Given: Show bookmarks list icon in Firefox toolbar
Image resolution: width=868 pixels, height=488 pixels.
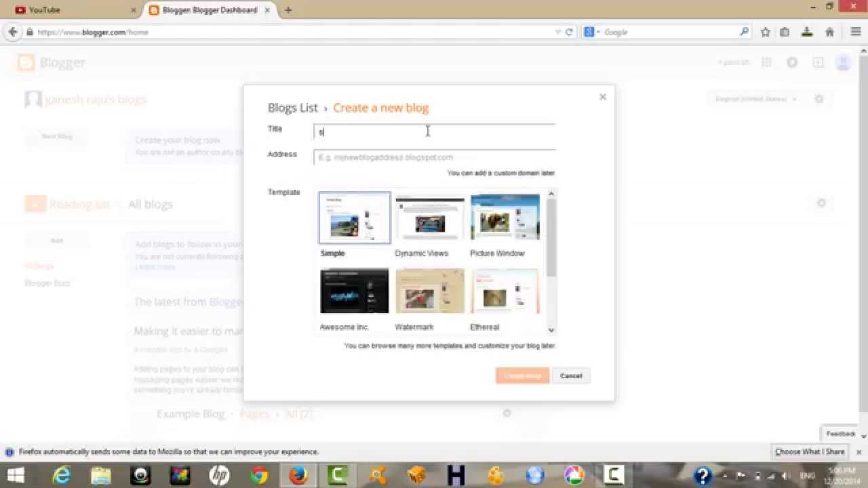Looking at the screenshot, I should point(785,32).
